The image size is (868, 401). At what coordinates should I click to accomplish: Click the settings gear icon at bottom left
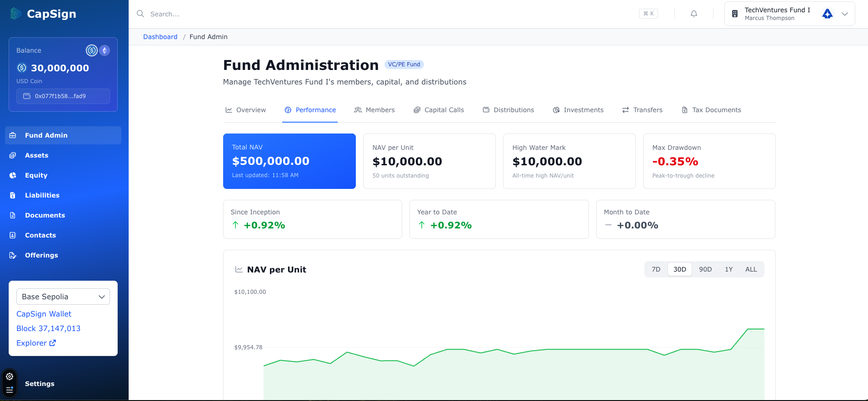(10, 376)
